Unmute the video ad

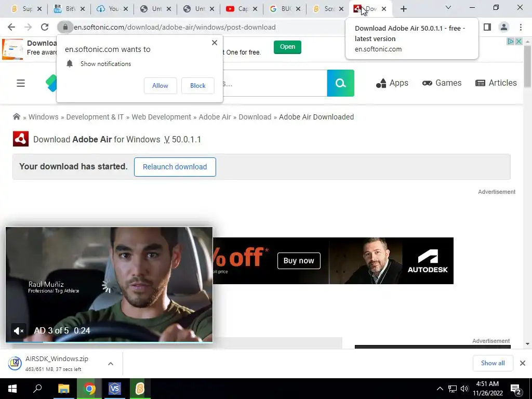point(18,331)
